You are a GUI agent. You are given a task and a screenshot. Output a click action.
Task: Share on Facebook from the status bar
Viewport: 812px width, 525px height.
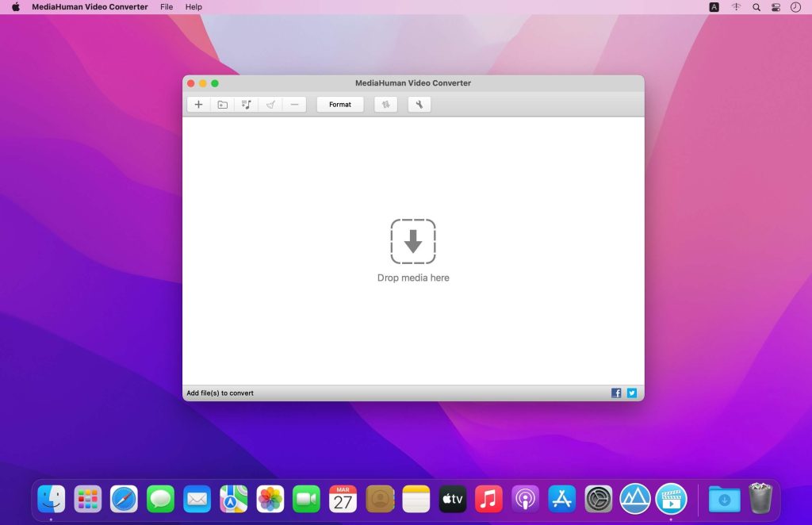point(615,393)
